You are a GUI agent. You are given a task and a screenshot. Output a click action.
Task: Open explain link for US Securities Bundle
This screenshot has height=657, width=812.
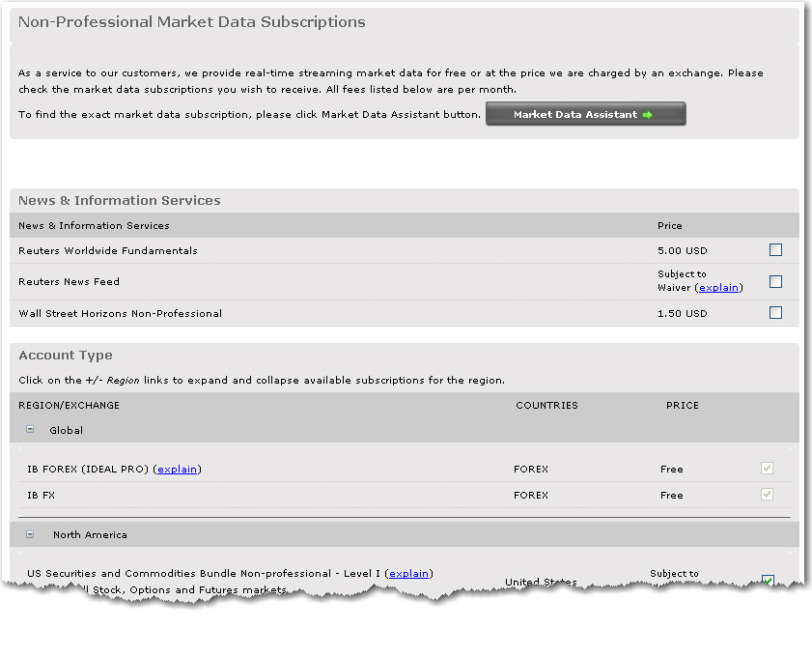point(408,574)
